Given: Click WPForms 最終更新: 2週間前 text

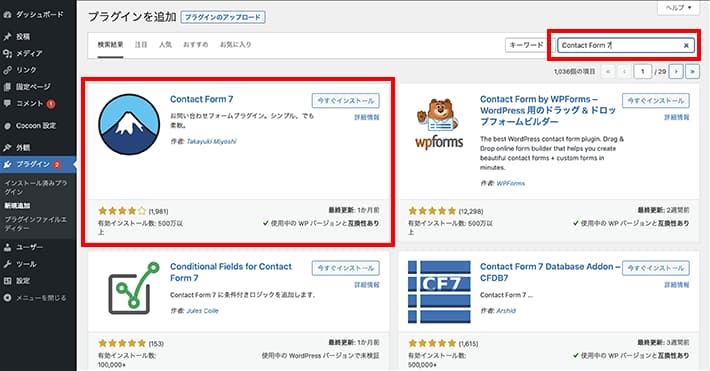Looking at the screenshot, I should pyautogui.click(x=663, y=210).
